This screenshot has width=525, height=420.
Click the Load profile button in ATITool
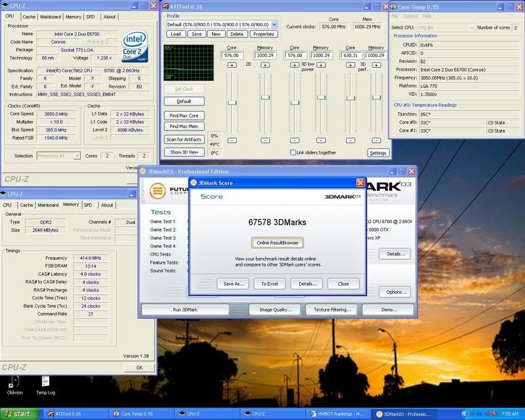point(176,34)
